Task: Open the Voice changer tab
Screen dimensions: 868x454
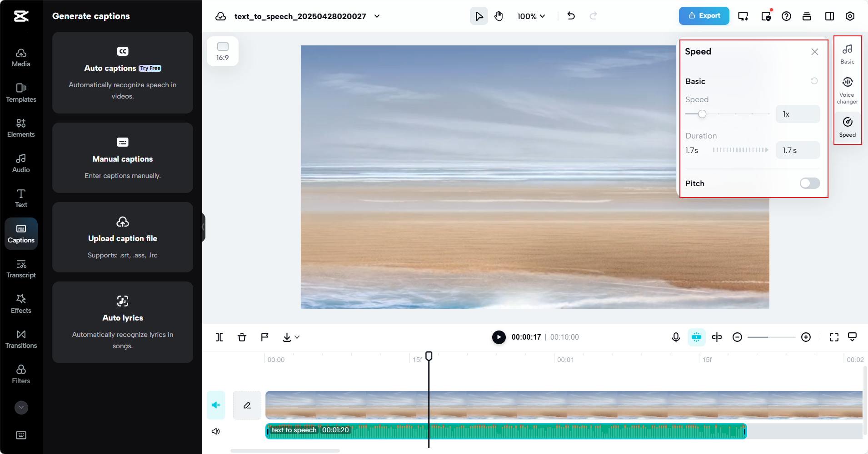Action: click(x=848, y=90)
